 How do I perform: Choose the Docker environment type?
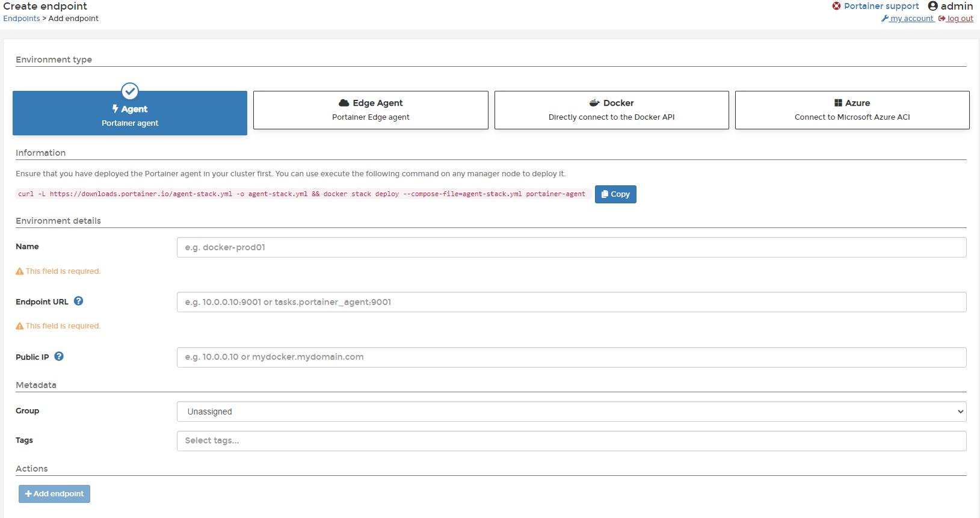tap(611, 110)
